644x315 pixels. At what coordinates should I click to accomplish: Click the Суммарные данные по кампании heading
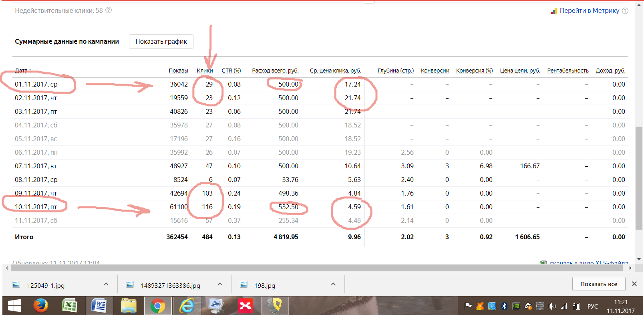point(67,41)
